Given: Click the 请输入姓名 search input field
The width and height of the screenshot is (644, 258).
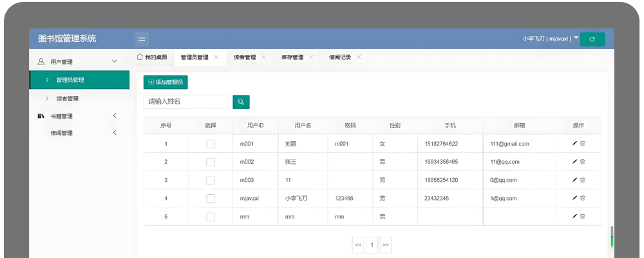Looking at the screenshot, I should [x=185, y=102].
